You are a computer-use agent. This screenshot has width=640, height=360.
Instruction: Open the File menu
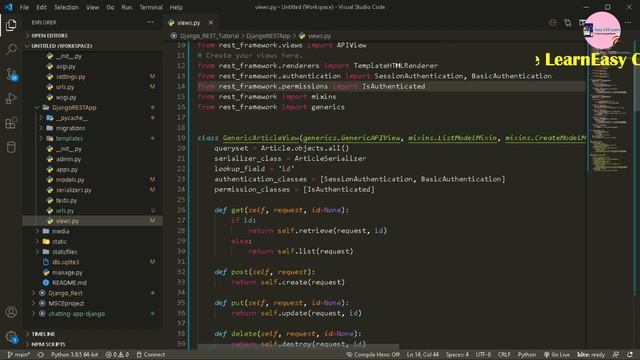(x=24, y=7)
